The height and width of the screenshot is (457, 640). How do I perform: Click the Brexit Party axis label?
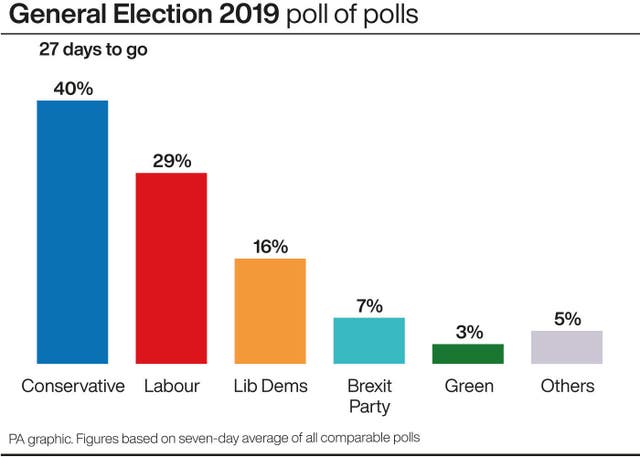[370, 396]
